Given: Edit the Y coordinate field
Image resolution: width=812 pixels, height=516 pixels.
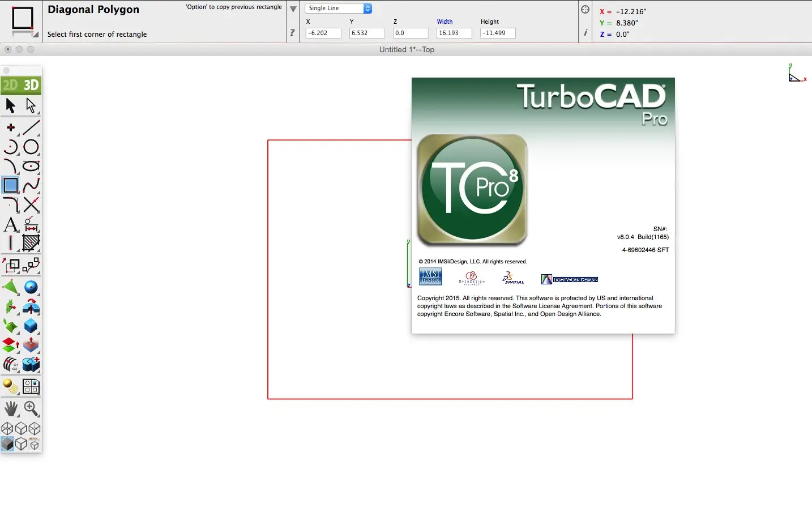Looking at the screenshot, I should pyautogui.click(x=367, y=33).
